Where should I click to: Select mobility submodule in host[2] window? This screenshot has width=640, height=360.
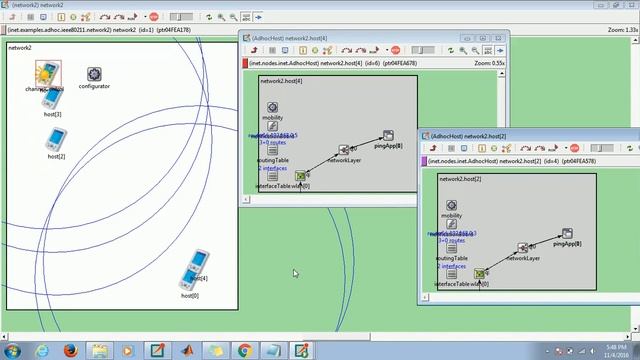(x=451, y=205)
